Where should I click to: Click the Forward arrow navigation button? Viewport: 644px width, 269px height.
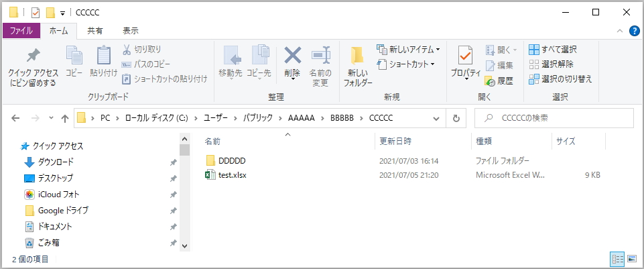coord(36,118)
